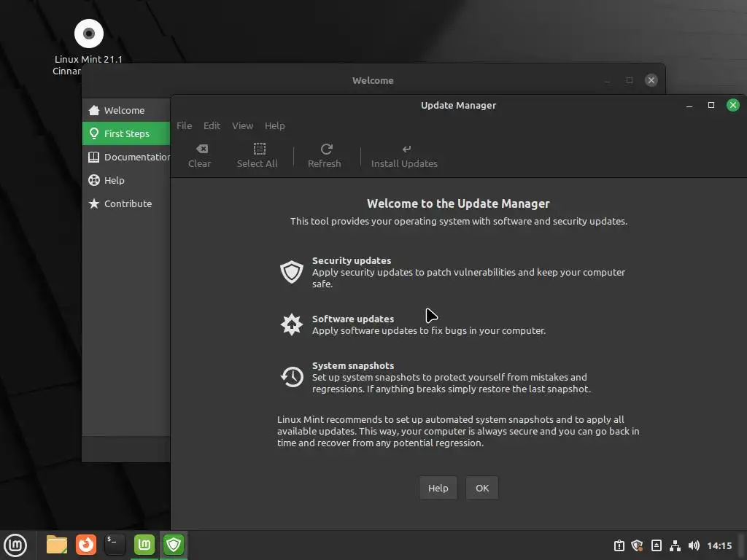The image size is (747, 560).
Task: Open the Help menu in Update Manager
Action: (275, 125)
